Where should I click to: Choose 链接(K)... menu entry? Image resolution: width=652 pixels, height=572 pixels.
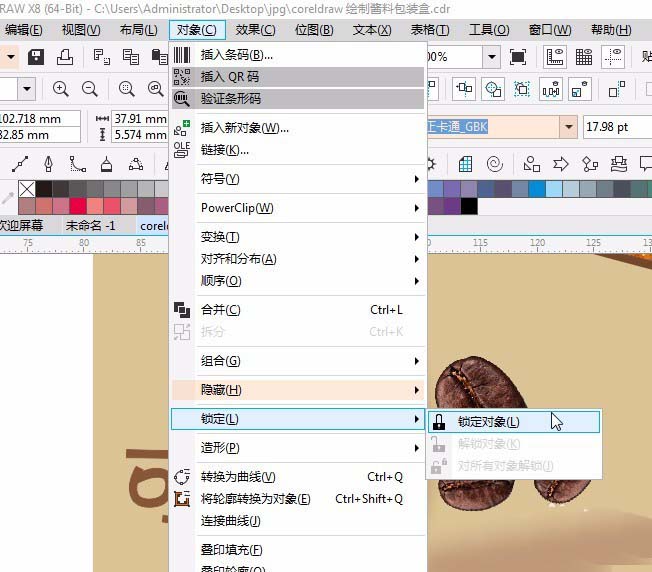click(298, 150)
